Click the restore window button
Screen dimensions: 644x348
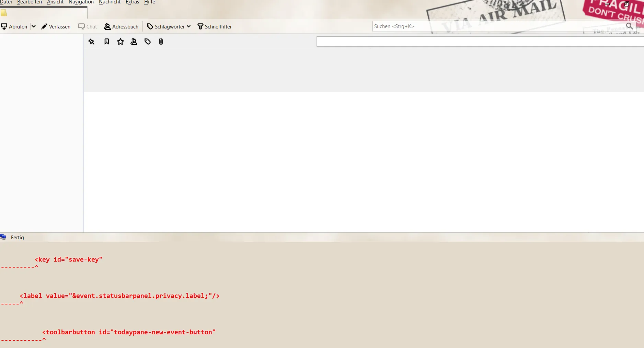(626, 4)
